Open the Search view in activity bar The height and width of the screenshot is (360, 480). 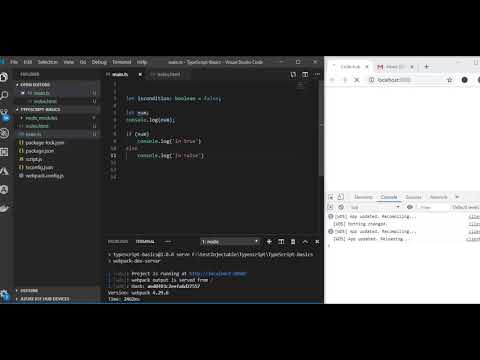[4, 96]
